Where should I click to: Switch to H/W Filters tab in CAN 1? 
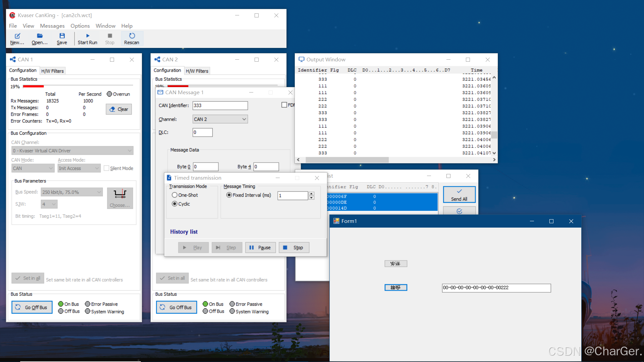pos(52,71)
